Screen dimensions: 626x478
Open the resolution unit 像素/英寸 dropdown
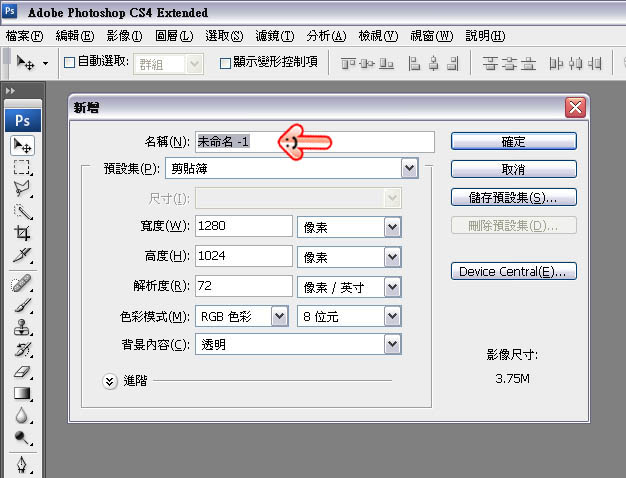[393, 287]
